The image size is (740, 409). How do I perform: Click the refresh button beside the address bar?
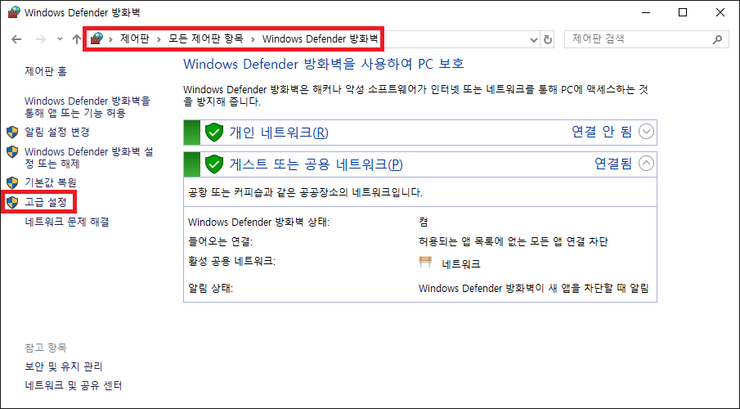click(x=547, y=39)
